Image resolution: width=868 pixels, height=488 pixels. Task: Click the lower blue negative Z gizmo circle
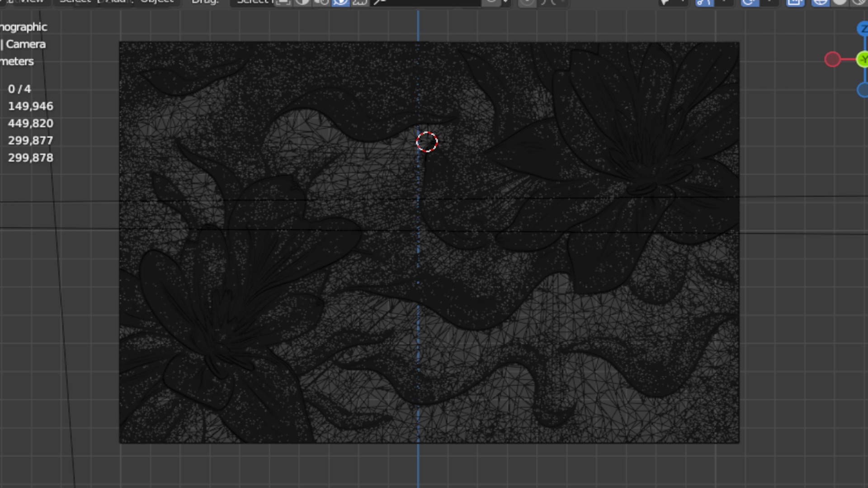pyautogui.click(x=863, y=90)
